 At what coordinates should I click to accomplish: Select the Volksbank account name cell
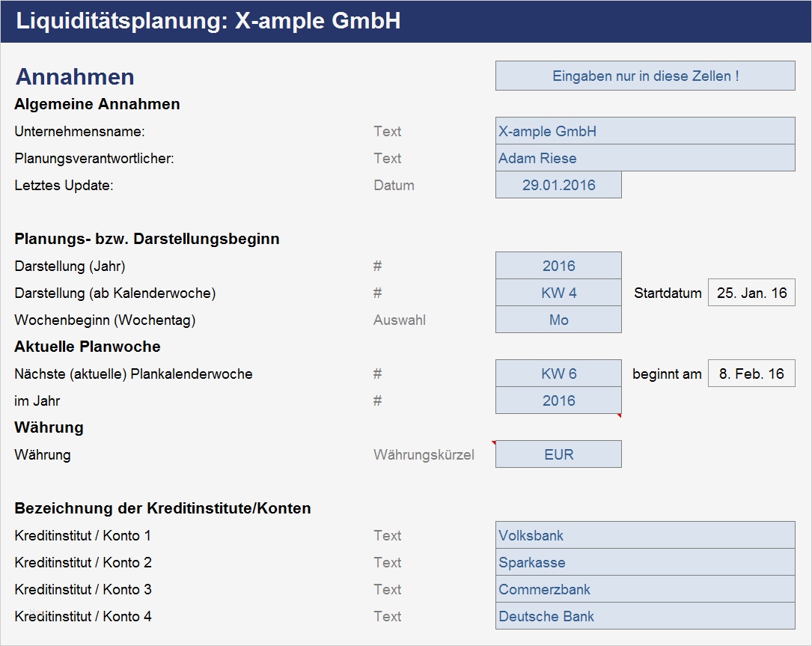[644, 535]
